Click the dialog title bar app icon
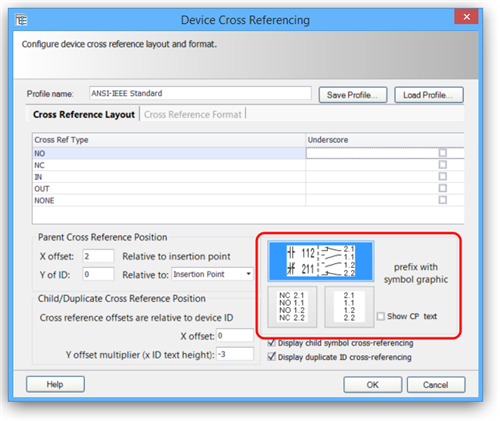500x421 pixels. pos(21,20)
